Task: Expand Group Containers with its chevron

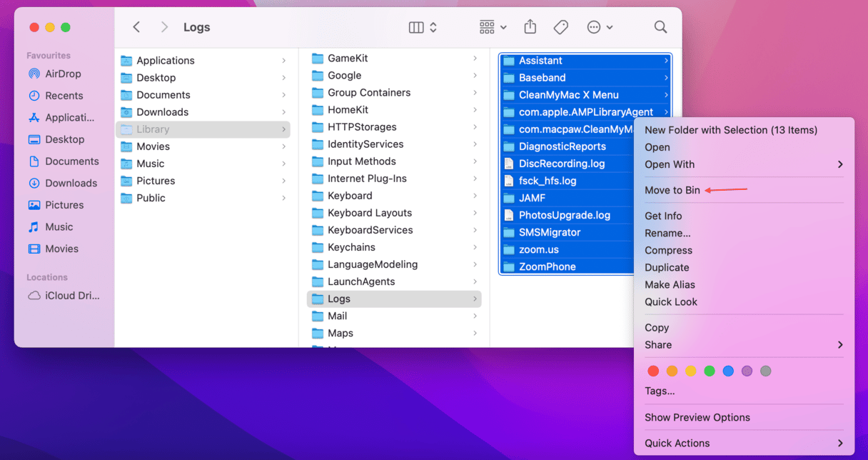Action: (x=475, y=93)
